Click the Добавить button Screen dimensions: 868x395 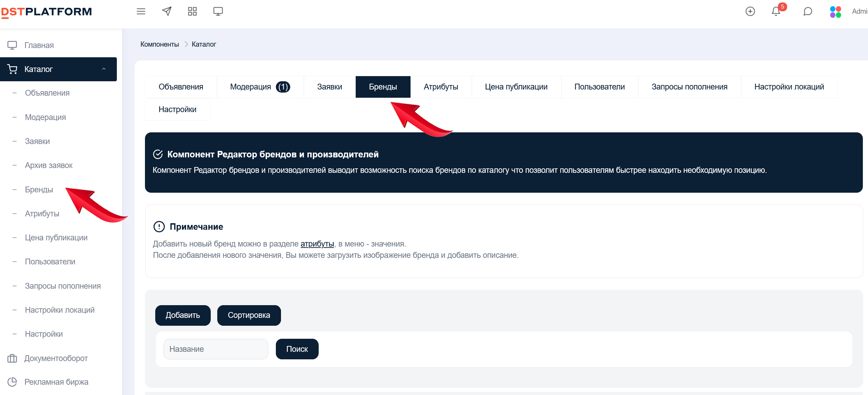point(183,315)
